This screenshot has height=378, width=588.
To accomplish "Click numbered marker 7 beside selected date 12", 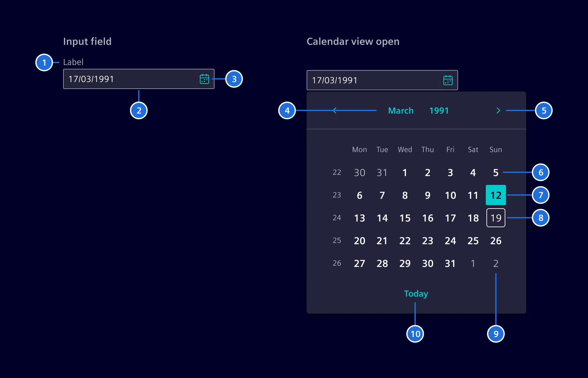I will point(541,195).
